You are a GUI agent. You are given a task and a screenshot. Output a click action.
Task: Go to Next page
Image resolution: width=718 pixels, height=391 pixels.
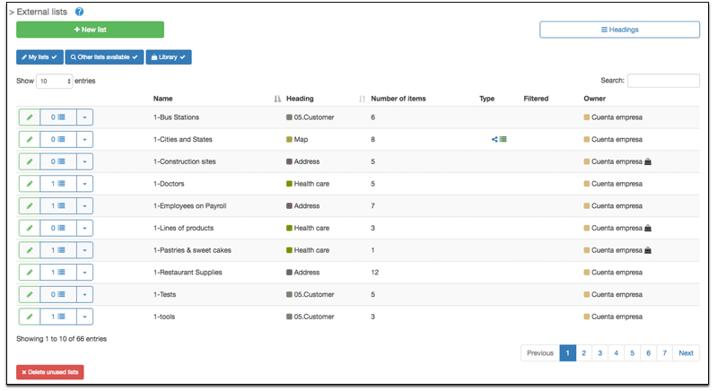coord(686,353)
